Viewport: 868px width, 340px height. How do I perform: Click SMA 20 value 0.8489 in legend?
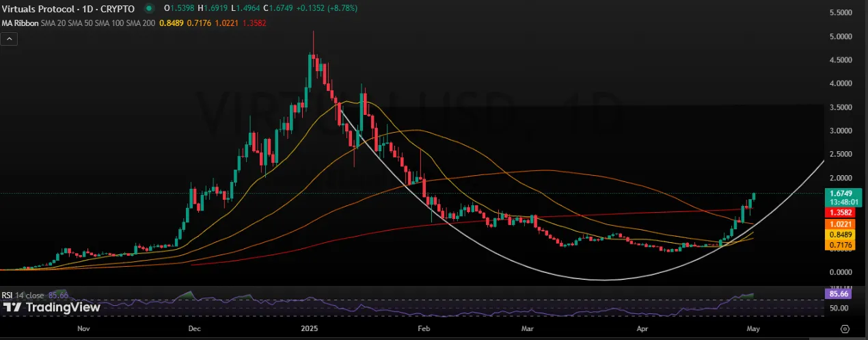(x=170, y=23)
